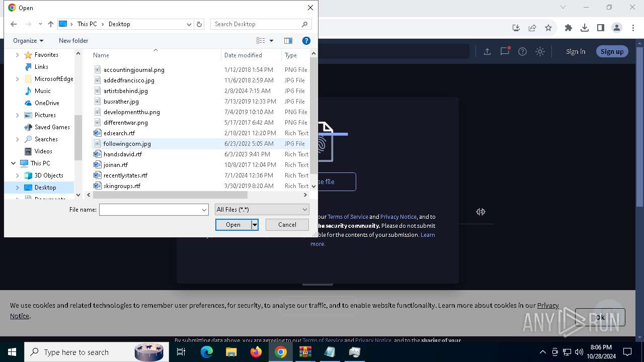Select Desktop in navigation tree

(45, 188)
